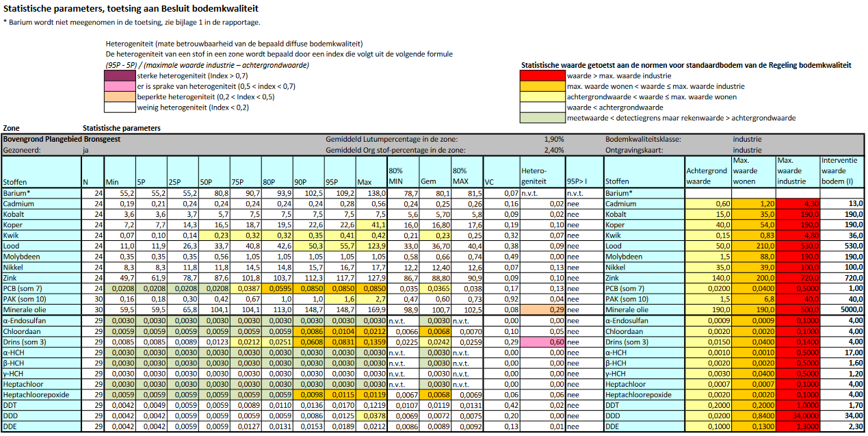This screenshot has height=436, width=868.
Task: Select the Lutumpercentage value 1,90%
Action: [554, 139]
